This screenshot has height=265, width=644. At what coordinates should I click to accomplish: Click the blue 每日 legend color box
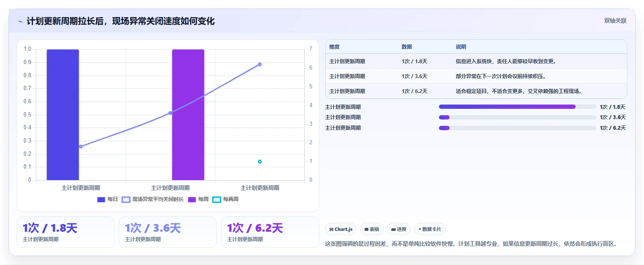click(101, 199)
